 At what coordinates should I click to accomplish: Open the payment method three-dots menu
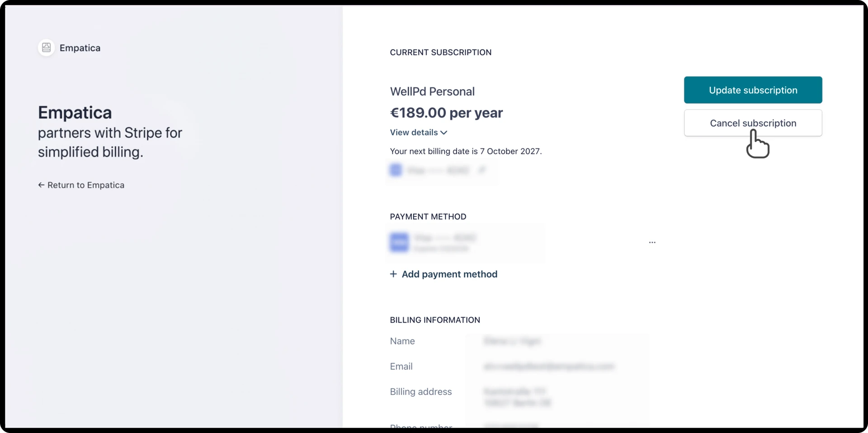tap(652, 243)
